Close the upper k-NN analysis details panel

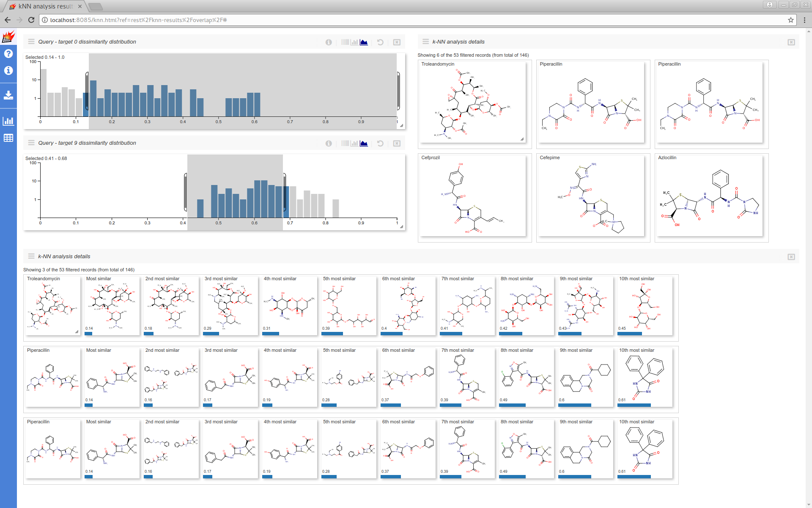click(791, 42)
